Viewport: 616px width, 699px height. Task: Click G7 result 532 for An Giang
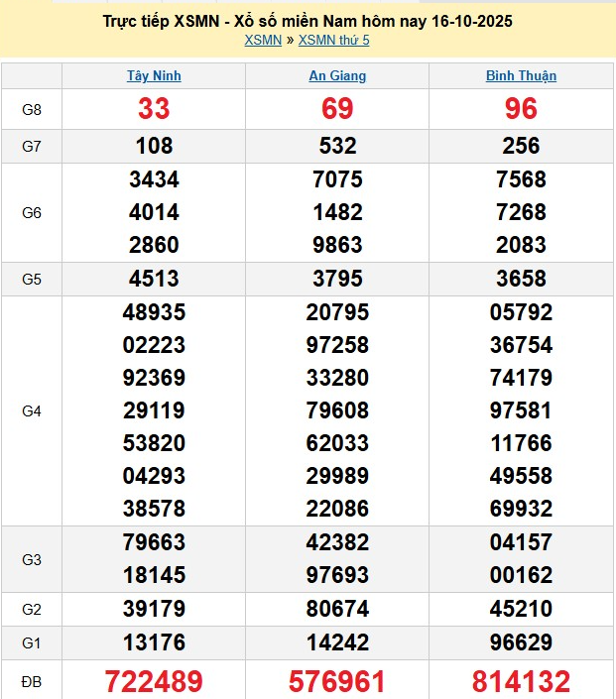pos(337,147)
